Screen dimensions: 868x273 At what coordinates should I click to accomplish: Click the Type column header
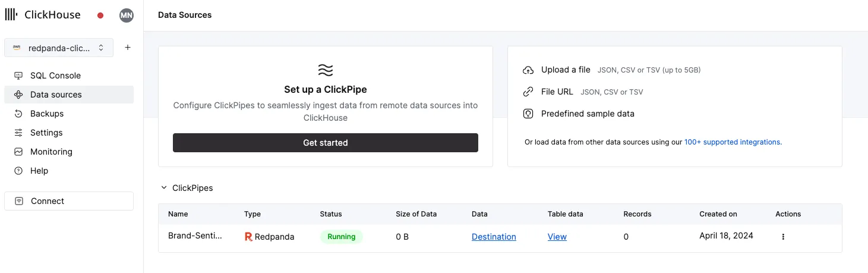(252, 214)
